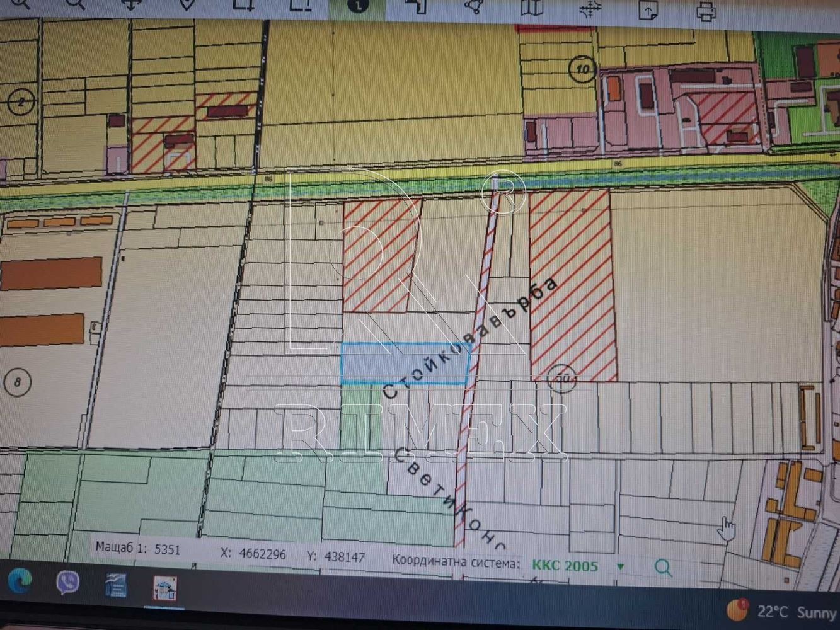This screenshot has height=630, width=840.
Task: Click the rectangle selection tool
Action: pos(244,5)
